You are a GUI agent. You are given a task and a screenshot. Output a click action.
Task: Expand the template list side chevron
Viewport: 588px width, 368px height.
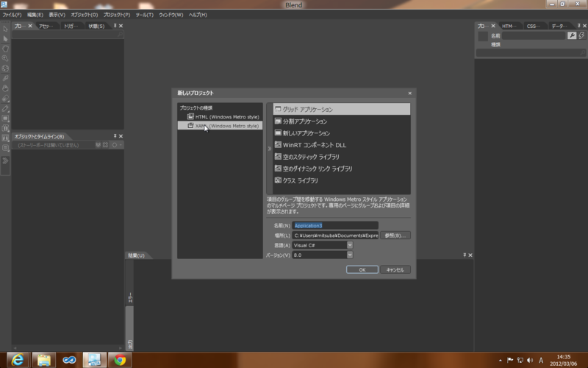click(269, 149)
